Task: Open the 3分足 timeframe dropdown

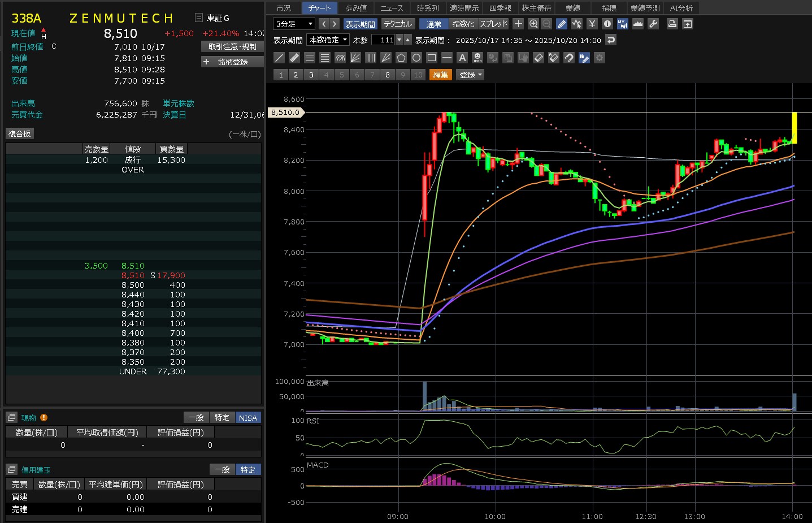Action: [294, 24]
